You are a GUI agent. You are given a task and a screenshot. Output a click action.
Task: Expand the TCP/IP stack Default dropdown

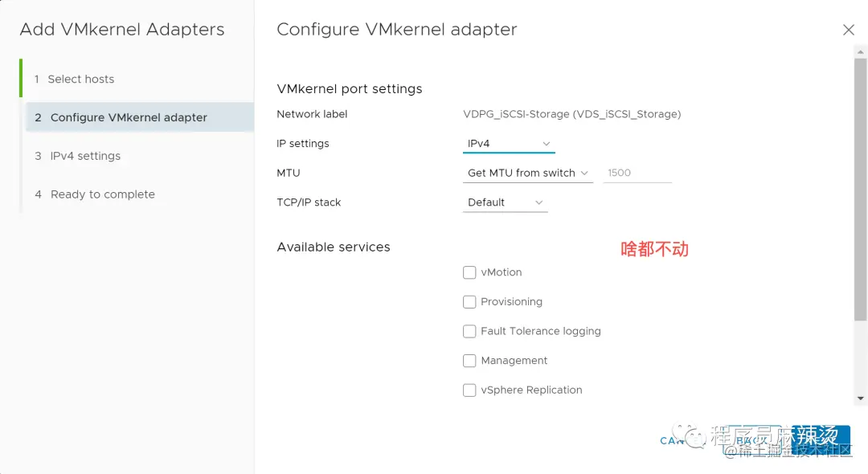[x=505, y=202]
